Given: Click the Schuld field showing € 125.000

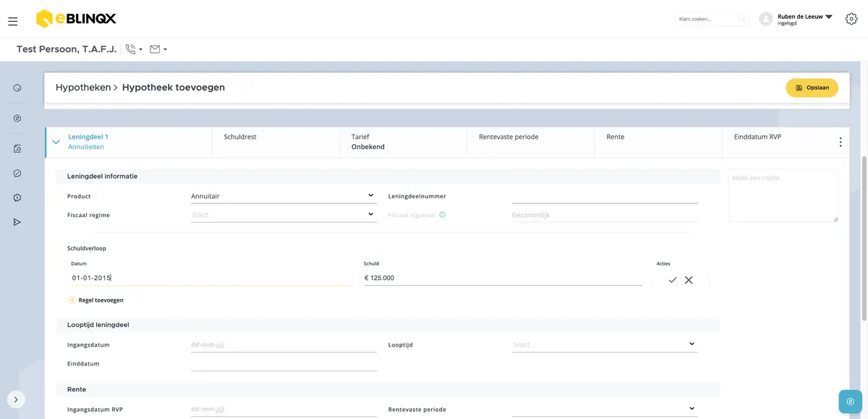Looking at the screenshot, I should pos(503,278).
